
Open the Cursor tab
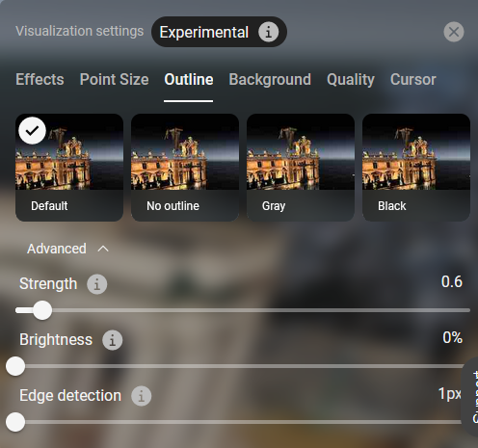pos(413,79)
